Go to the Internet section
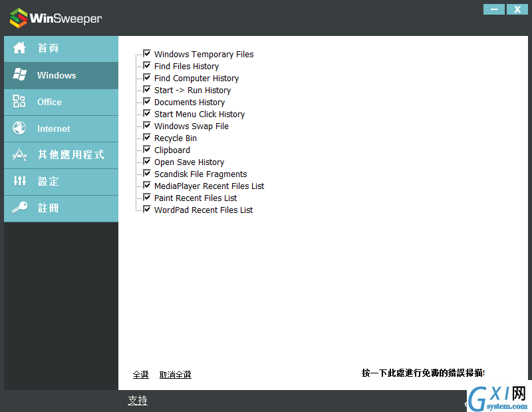532x412 pixels. (61, 128)
